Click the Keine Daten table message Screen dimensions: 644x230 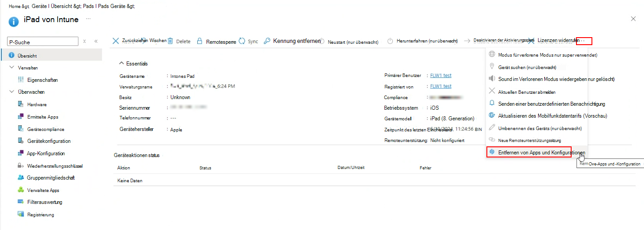coord(130,181)
